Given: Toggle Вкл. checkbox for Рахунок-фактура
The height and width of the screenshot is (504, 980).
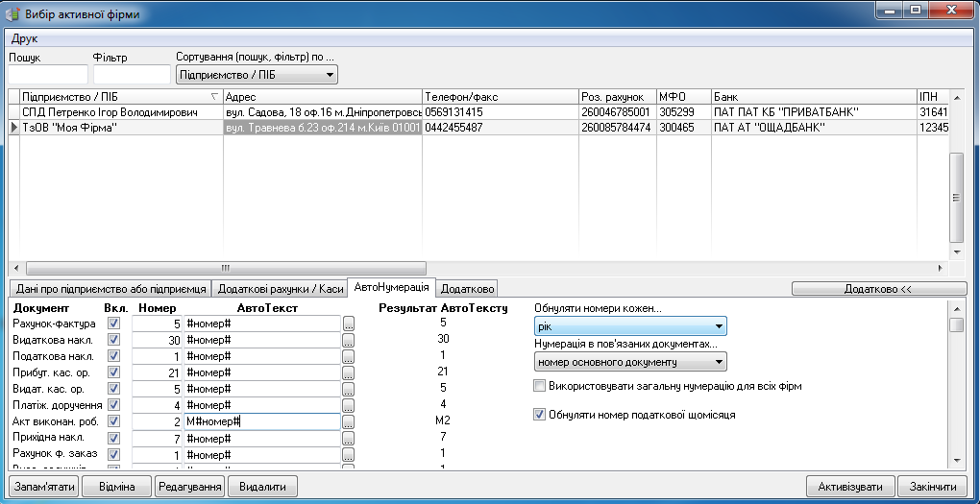Looking at the screenshot, I should coord(115,324).
